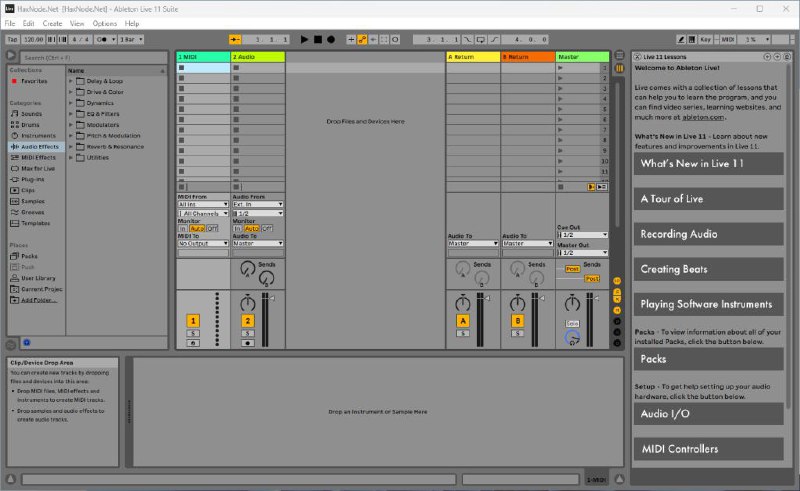Image resolution: width=800 pixels, height=491 pixels.
Task: Click the Master pan knob
Action: [x=572, y=303]
